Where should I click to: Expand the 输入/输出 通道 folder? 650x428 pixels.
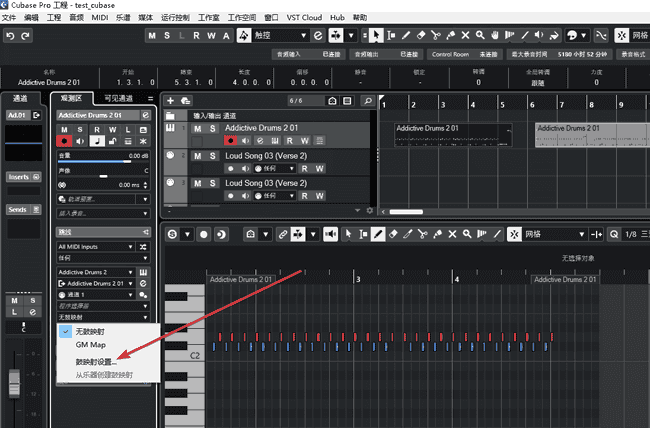pyautogui.click(x=170, y=116)
